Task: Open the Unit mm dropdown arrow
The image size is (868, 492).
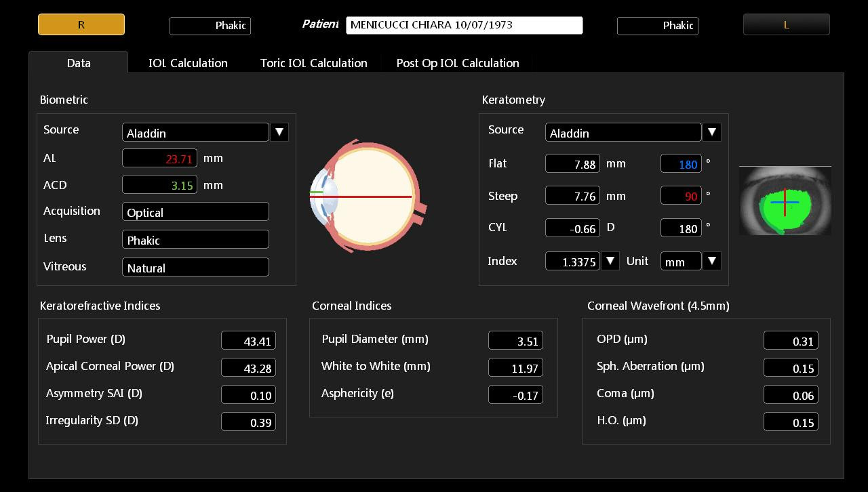Action: pyautogui.click(x=712, y=261)
